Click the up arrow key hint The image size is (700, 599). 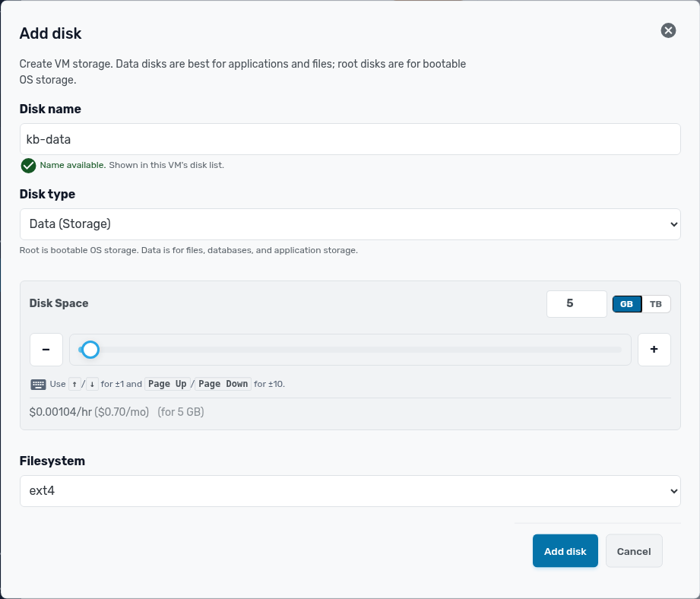click(74, 384)
